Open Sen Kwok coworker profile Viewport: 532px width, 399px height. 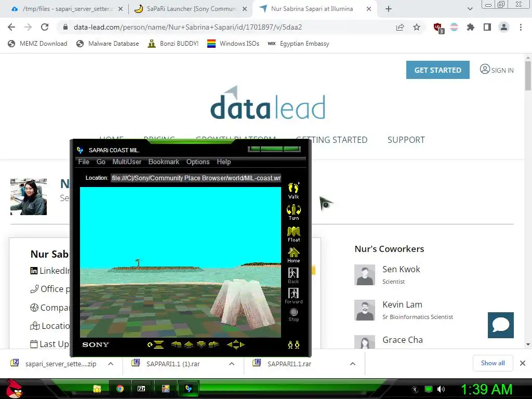(401, 269)
